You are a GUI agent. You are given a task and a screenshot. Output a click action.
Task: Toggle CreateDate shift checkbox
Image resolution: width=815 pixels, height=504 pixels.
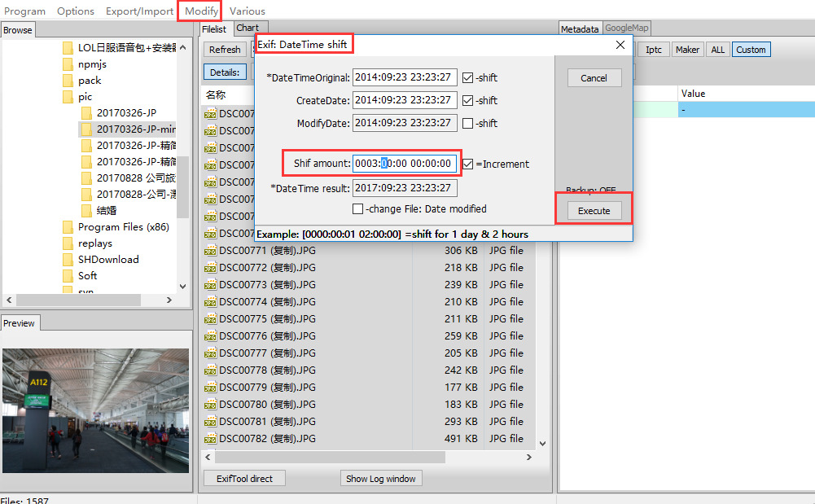tap(468, 101)
